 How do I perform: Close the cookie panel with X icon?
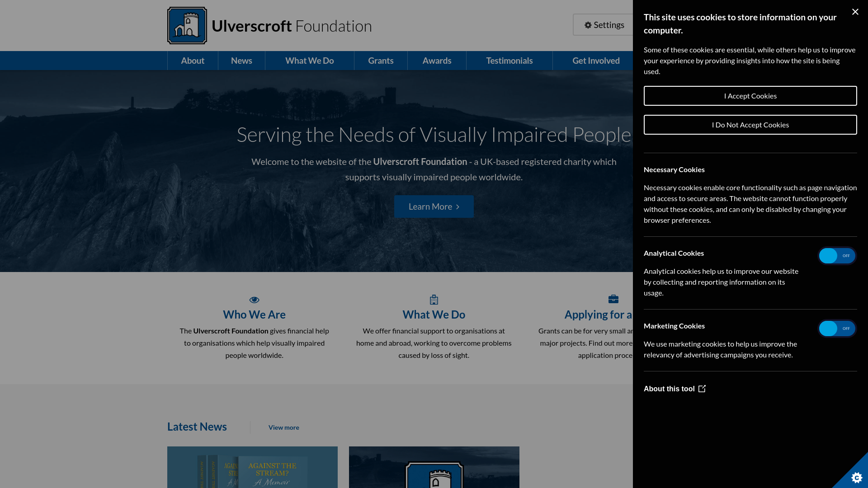(x=855, y=12)
